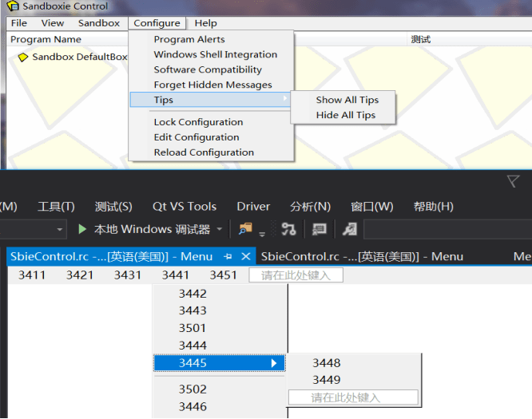The image size is (532, 419).
Task: Open the toolbar overflow options arrow
Action: pyautogui.click(x=262, y=234)
